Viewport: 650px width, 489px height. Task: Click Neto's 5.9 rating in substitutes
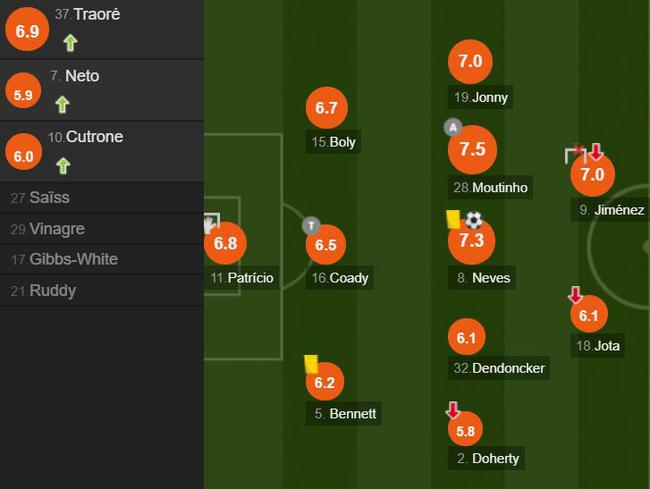pos(23,90)
